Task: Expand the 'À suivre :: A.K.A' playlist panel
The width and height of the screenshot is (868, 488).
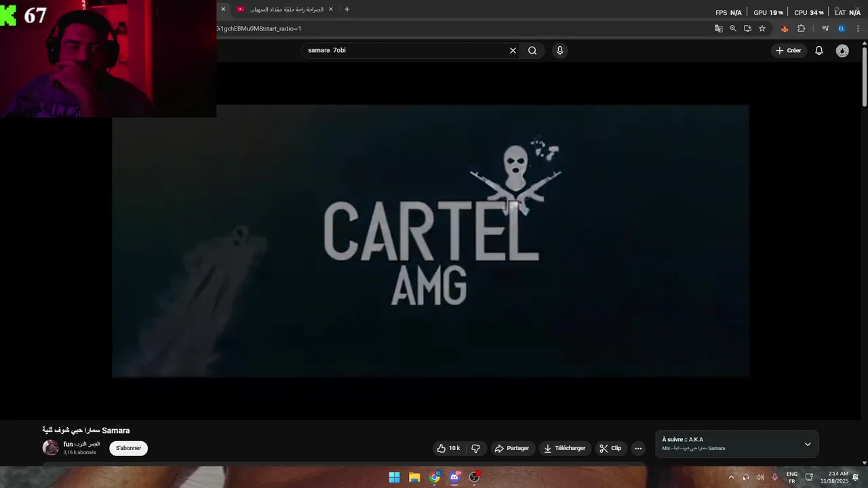Action: (x=808, y=445)
